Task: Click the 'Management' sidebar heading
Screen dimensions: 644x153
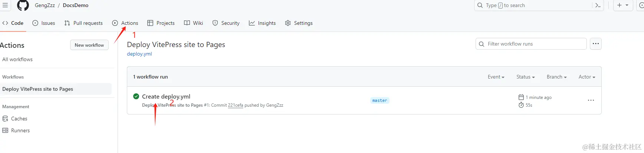Action: coord(16,107)
